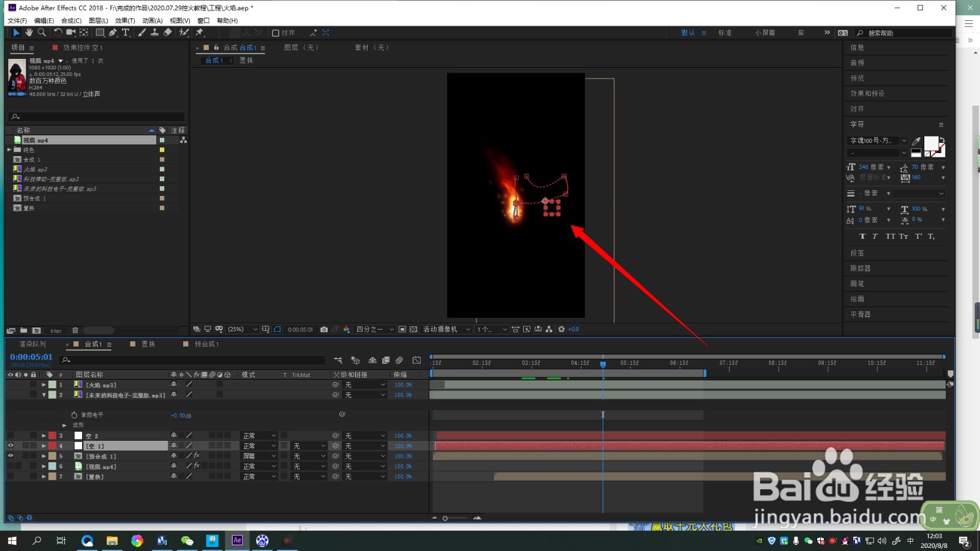Toggle the motion blur switch icon in timeline
The height and width of the screenshot is (551, 980).
point(399,360)
